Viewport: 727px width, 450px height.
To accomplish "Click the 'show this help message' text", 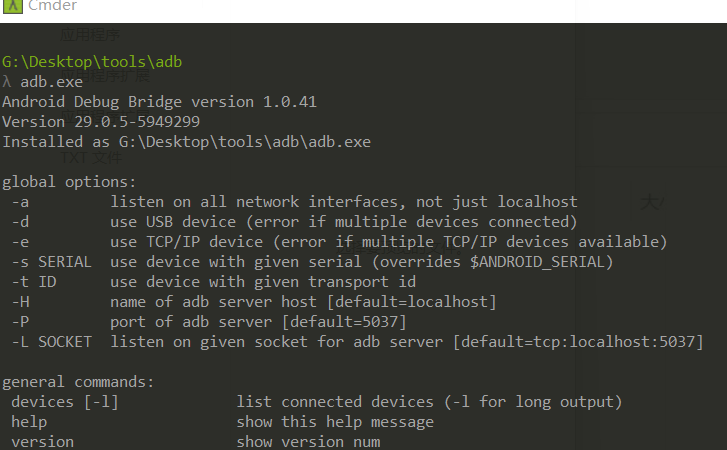I will click(x=335, y=422).
